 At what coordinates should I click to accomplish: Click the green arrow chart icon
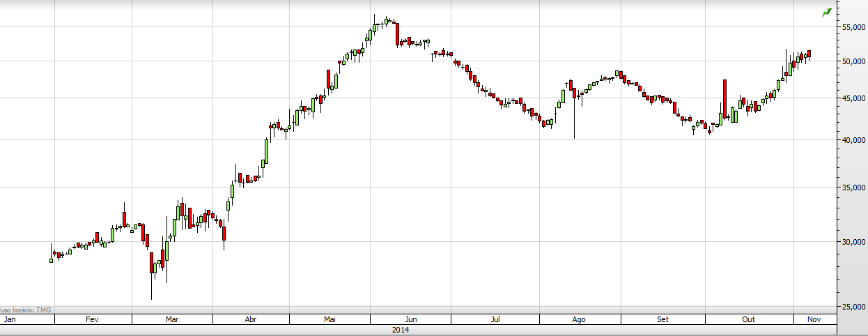click(827, 12)
